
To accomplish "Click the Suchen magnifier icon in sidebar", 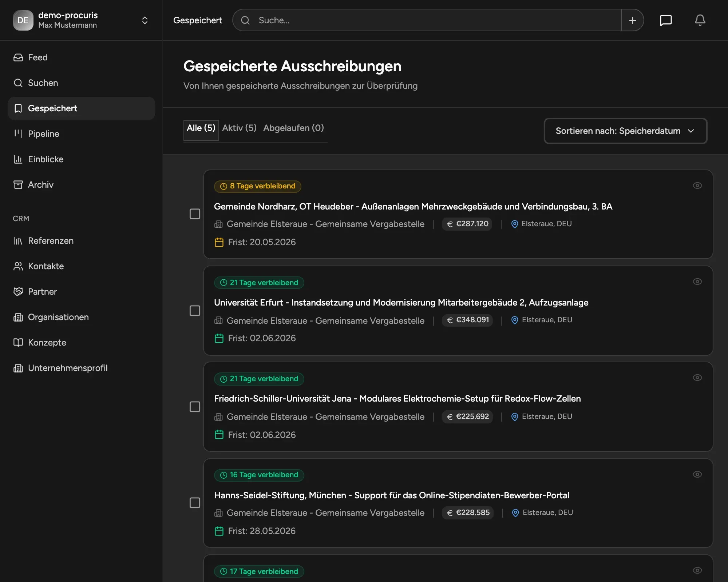I will (18, 83).
